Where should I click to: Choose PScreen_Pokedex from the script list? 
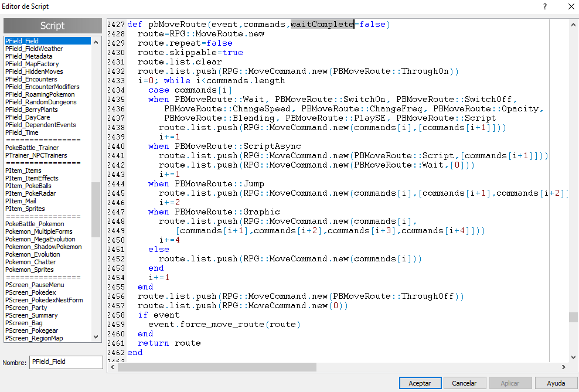(x=31, y=292)
